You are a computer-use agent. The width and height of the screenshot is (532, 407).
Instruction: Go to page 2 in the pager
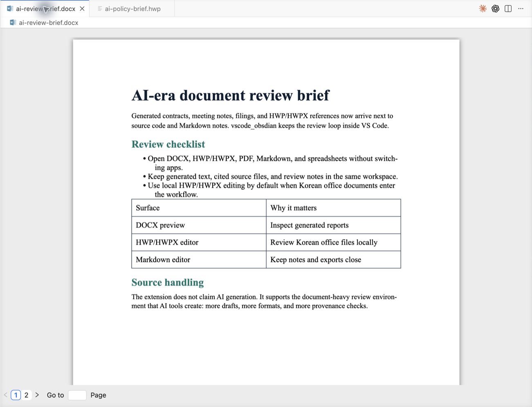(26, 395)
